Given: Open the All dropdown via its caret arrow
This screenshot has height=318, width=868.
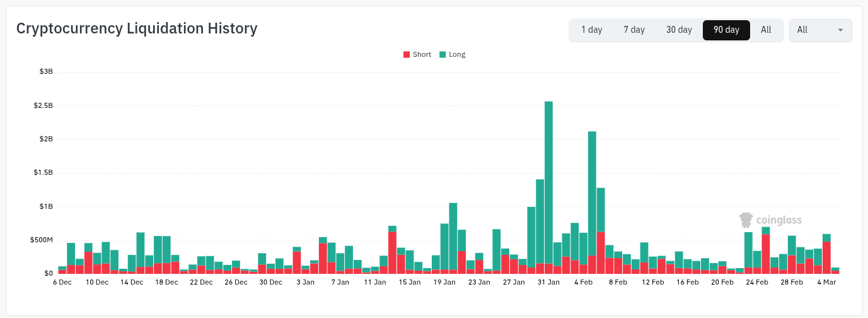Looking at the screenshot, I should click(x=840, y=30).
